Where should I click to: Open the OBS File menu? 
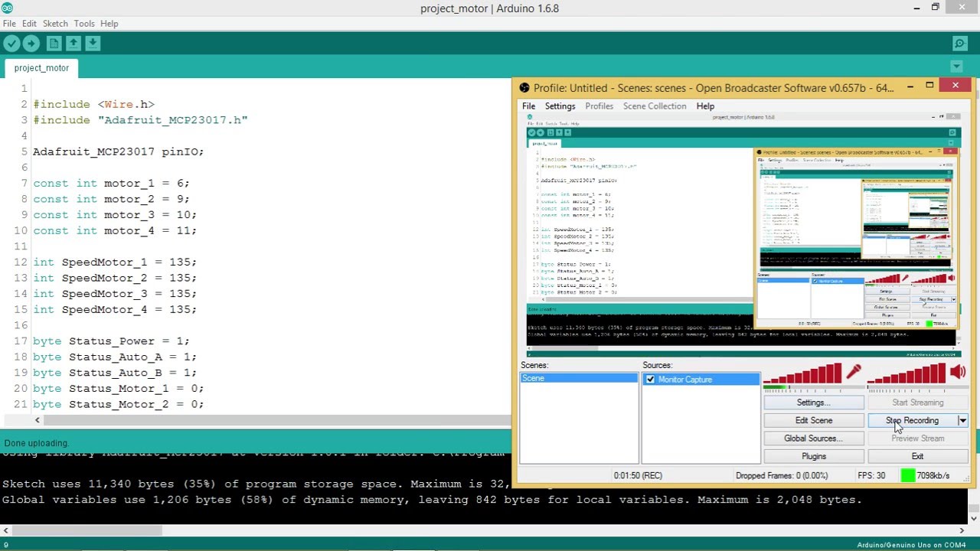pos(529,106)
